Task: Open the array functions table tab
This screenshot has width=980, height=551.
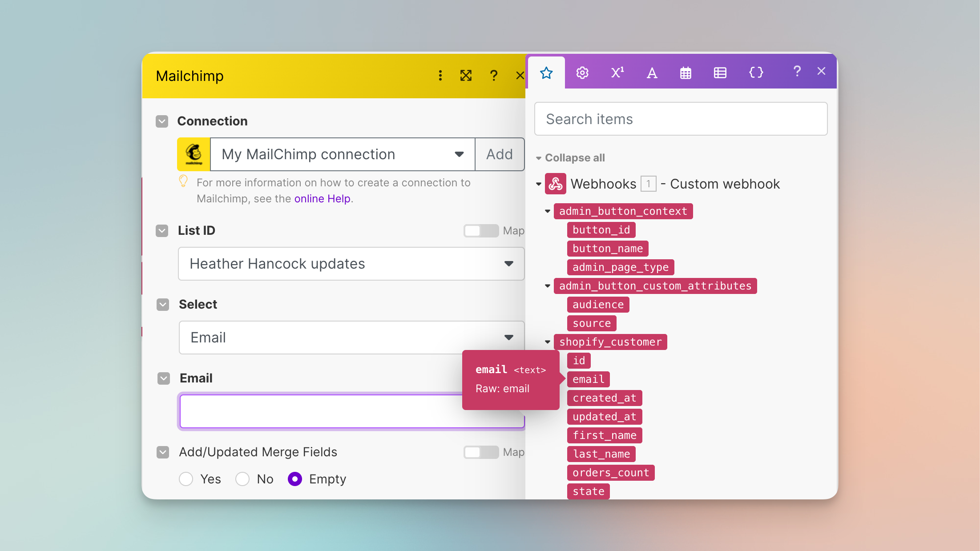Action: tap(720, 72)
